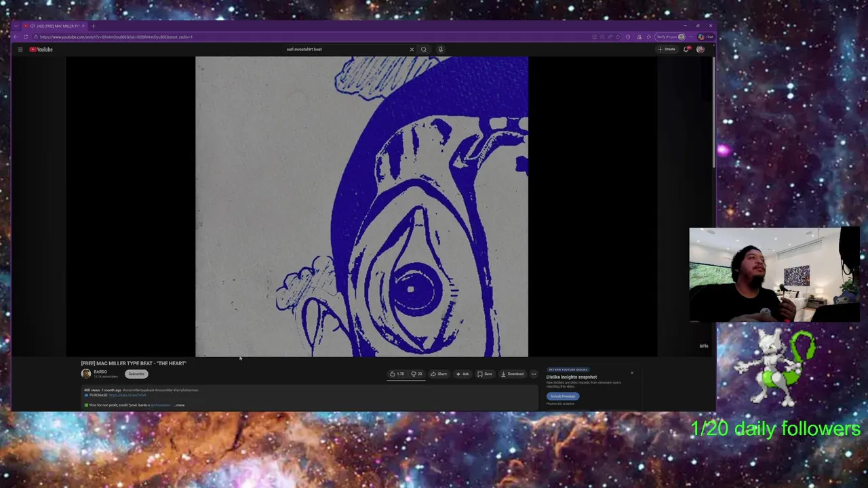868x488 pixels.
Task: Click the '1/20 daily followers' text
Action: (776, 429)
